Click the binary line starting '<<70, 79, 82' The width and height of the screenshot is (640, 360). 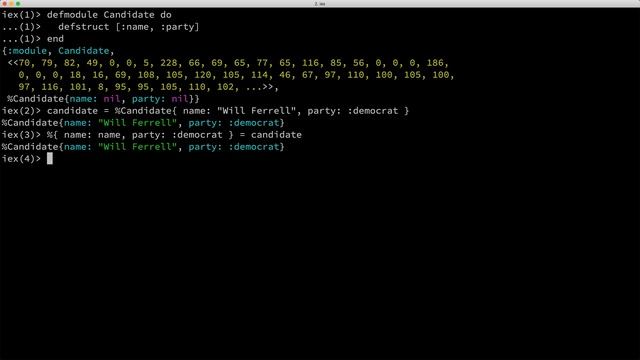[228, 63]
